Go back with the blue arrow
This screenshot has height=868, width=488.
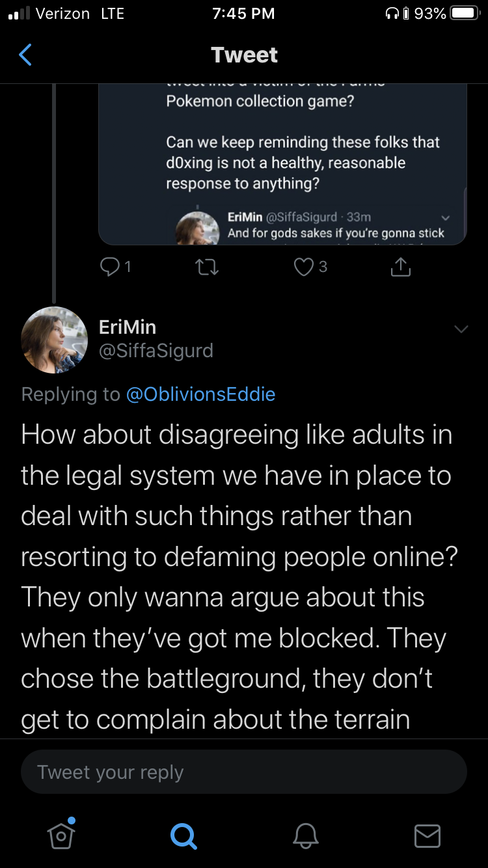tap(25, 55)
